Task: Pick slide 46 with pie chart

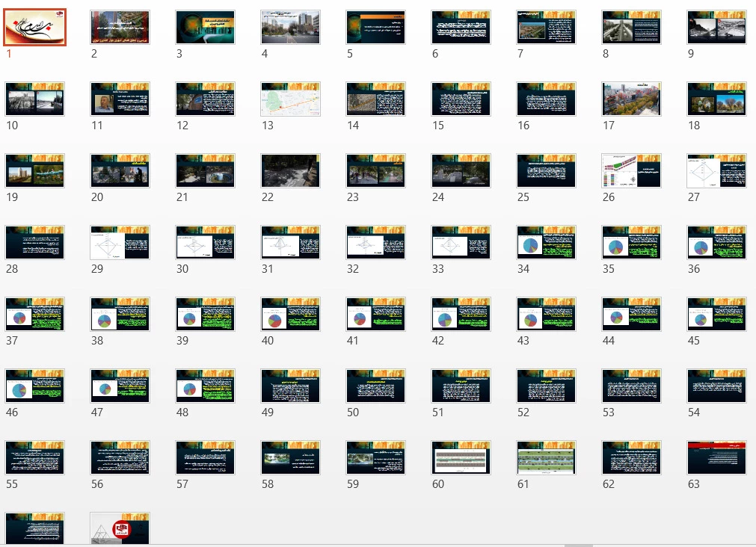Action: (35, 386)
